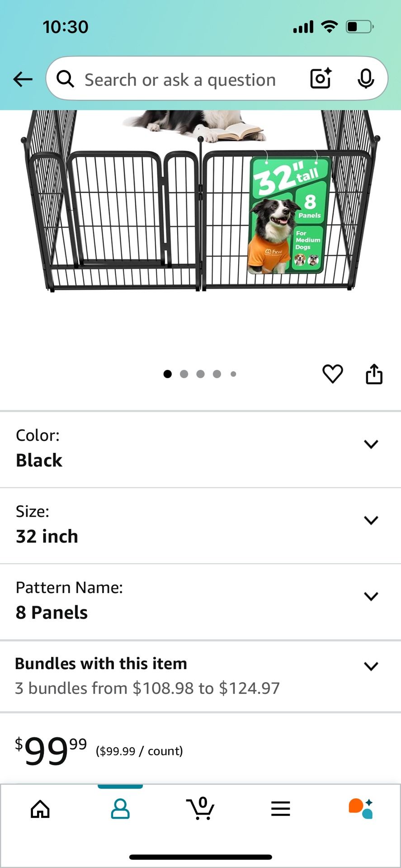Expand the Size 32 inch dropdown

coord(371,520)
